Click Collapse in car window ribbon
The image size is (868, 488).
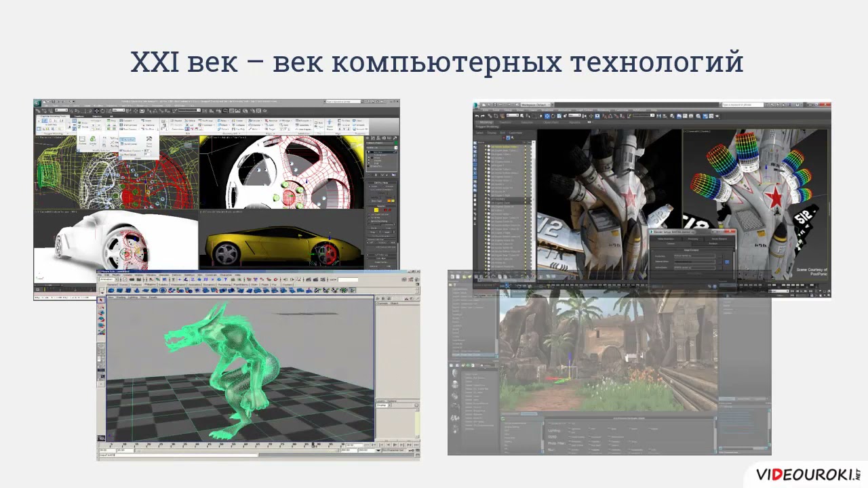coord(240,125)
